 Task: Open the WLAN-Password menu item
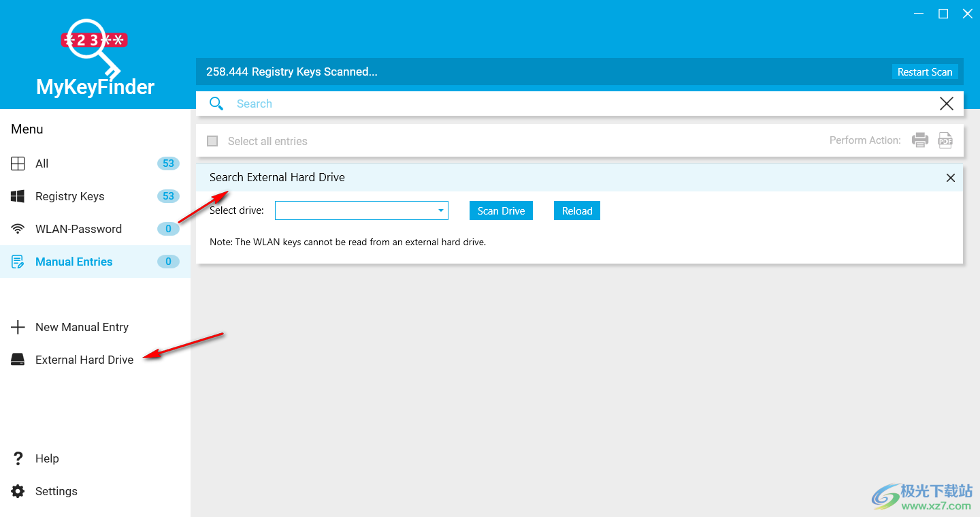95,229
